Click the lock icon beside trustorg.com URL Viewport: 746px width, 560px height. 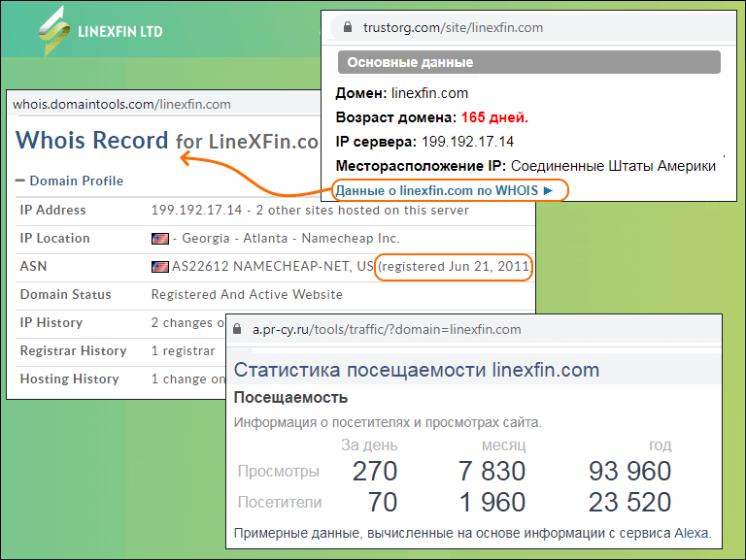(338, 26)
